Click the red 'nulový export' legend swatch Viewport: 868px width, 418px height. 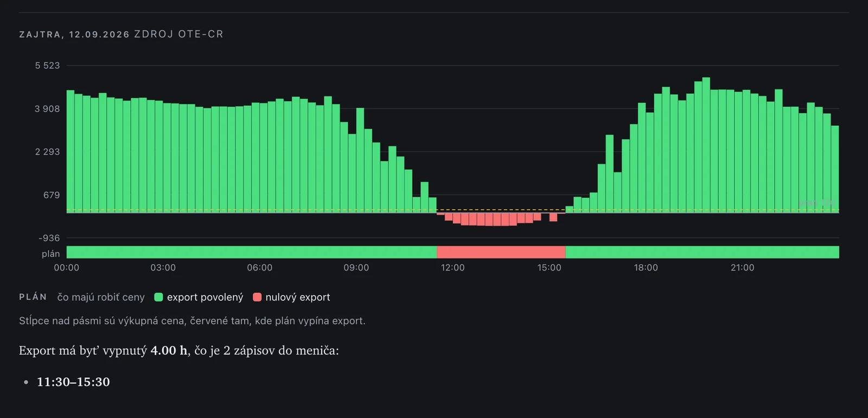[x=257, y=297]
